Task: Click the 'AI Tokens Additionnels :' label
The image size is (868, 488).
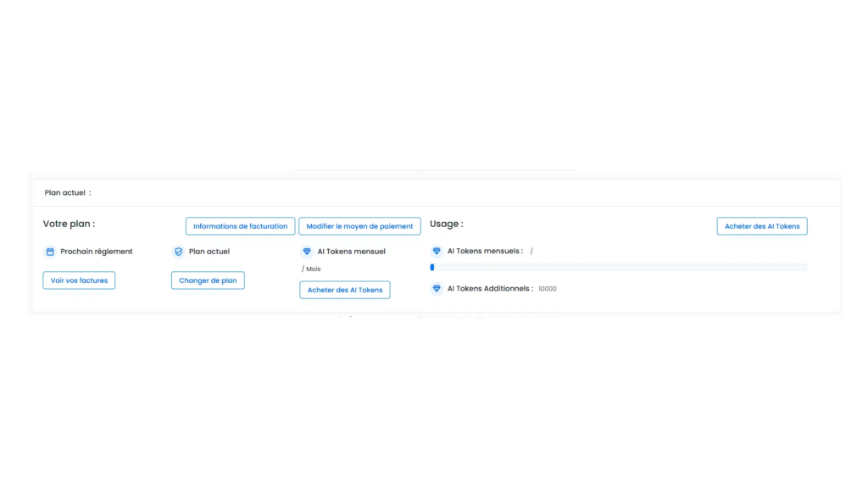Action: 490,289
